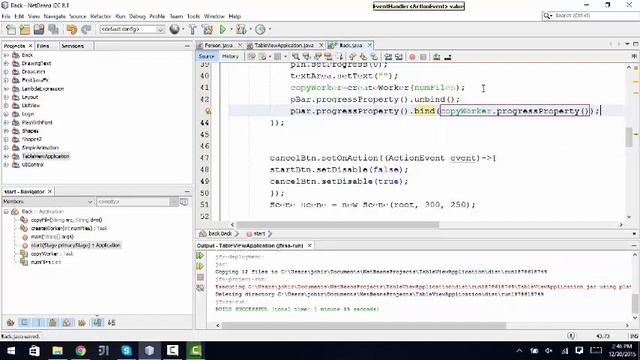Switch to the Services tab
This screenshot has height=360, width=640.
(73, 46)
